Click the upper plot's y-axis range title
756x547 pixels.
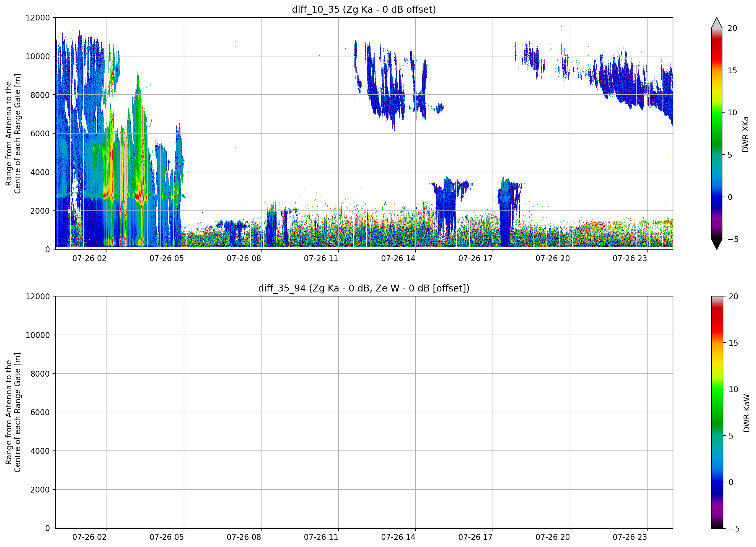tap(13, 134)
